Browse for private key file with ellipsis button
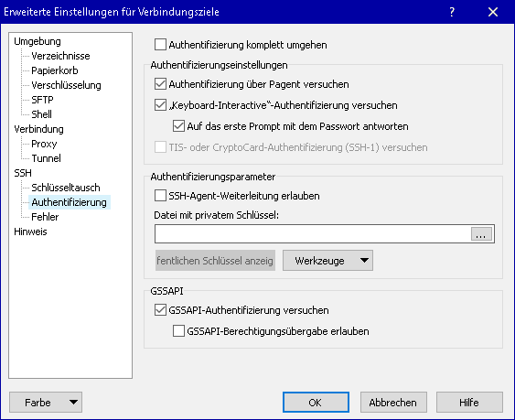The image size is (515, 420). click(481, 234)
